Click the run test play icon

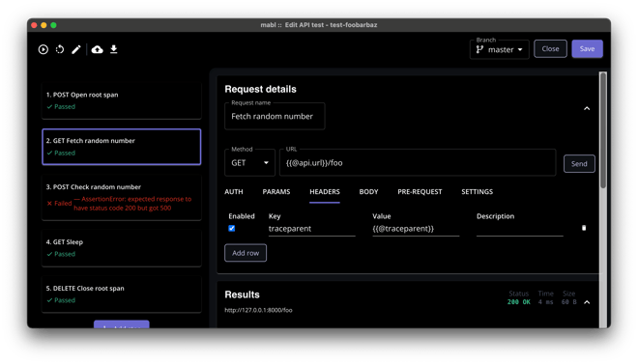pos(43,49)
